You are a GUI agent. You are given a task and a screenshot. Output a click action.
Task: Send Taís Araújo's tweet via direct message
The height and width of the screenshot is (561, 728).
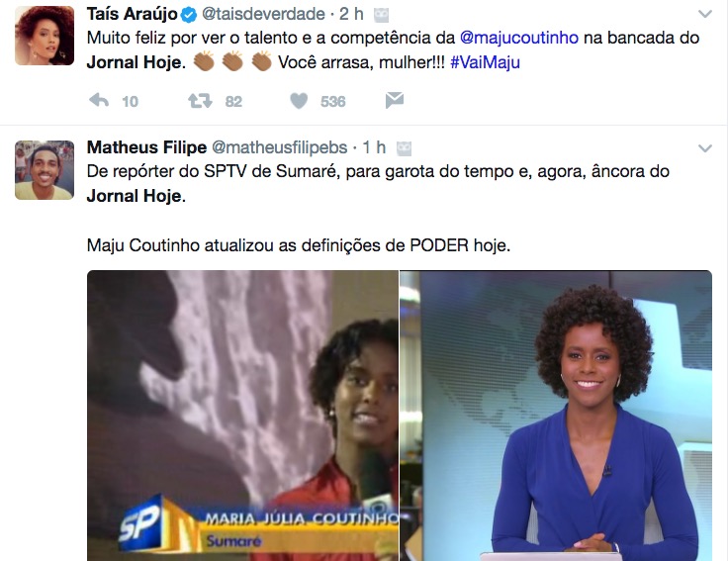click(395, 100)
